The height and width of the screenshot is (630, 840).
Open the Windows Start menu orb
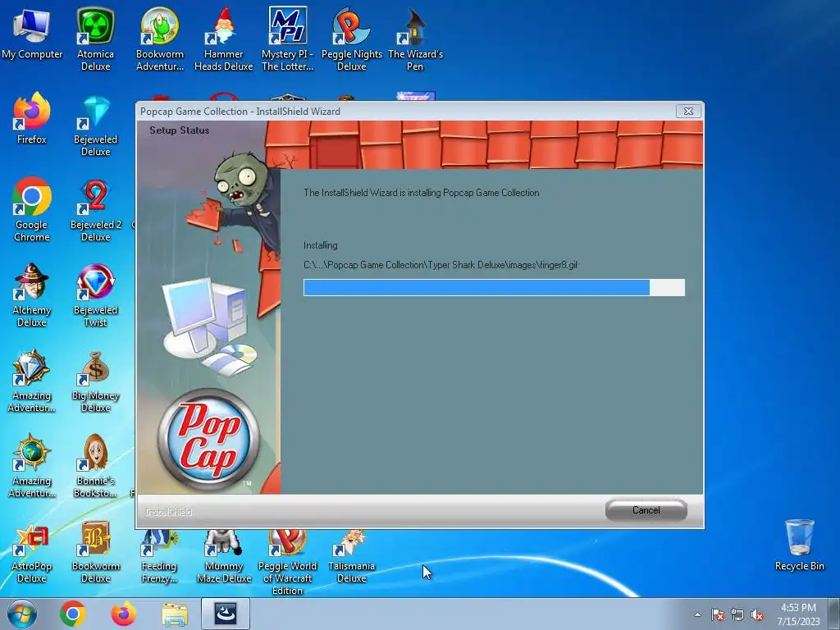point(21,614)
